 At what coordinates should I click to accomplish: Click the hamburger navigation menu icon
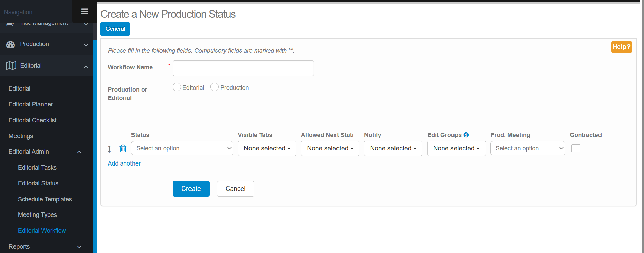84,11
